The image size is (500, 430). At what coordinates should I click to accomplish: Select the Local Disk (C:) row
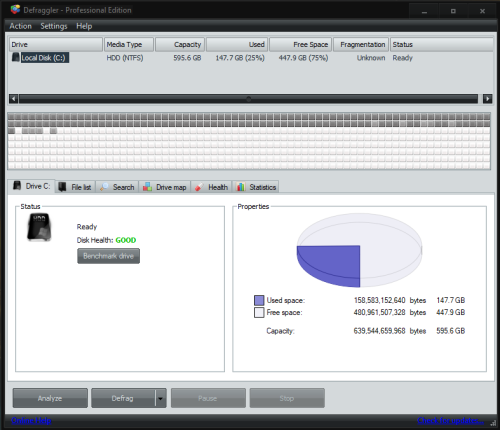point(251,58)
